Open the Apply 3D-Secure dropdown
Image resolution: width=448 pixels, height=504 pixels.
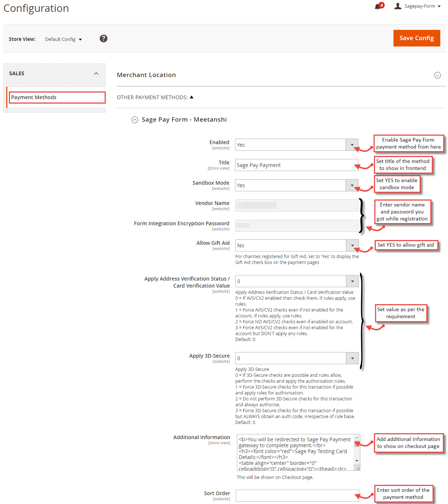coord(297,358)
